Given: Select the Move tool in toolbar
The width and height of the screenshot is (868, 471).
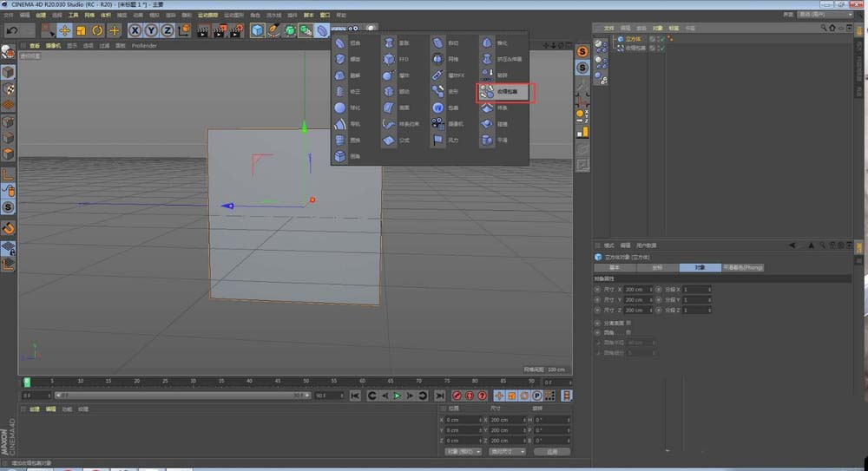Looking at the screenshot, I should (64, 30).
